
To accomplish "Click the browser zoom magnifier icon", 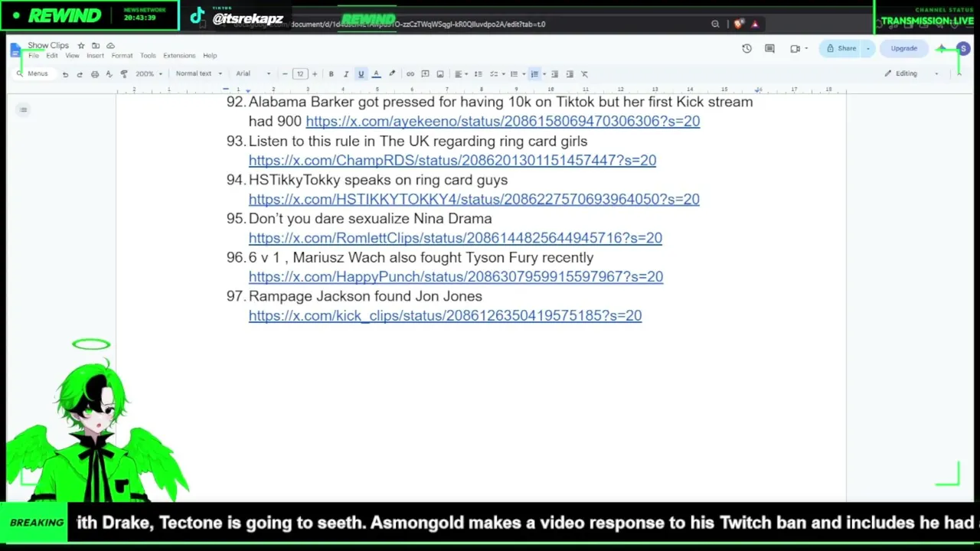I will 715,24.
